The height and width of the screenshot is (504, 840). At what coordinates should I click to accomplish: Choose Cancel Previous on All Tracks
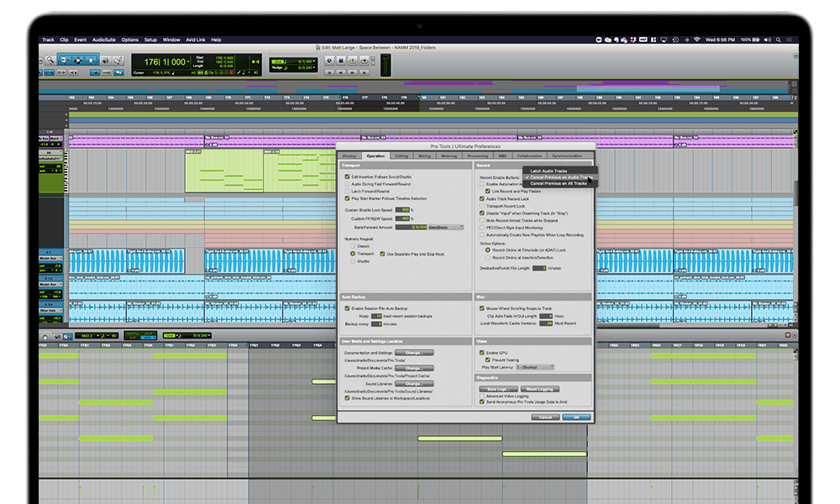[x=559, y=183]
